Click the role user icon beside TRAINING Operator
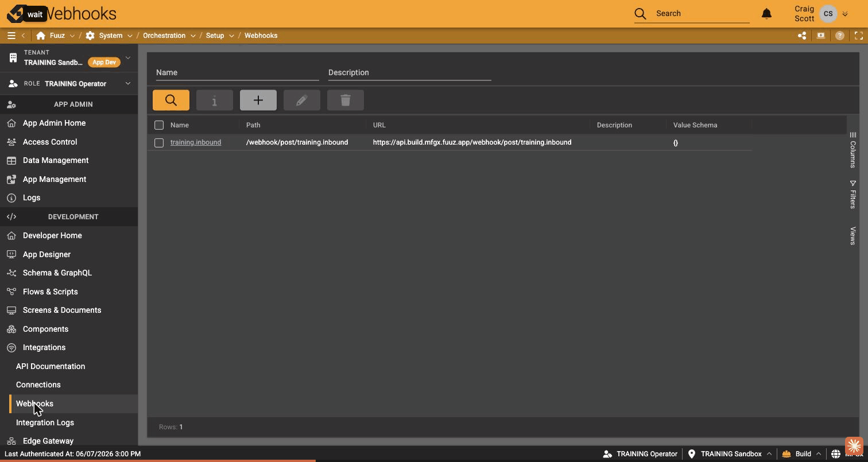Image resolution: width=868 pixels, height=462 pixels. click(13, 84)
